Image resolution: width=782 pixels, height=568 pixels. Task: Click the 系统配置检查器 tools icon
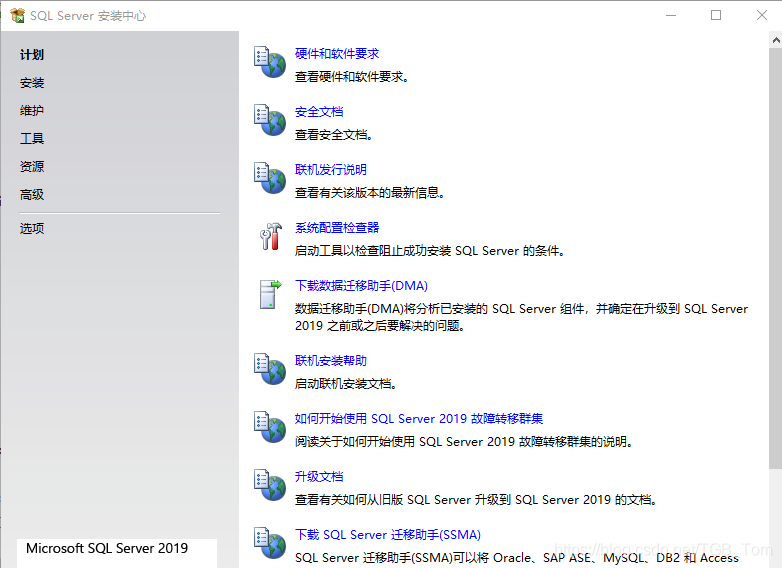coord(271,236)
